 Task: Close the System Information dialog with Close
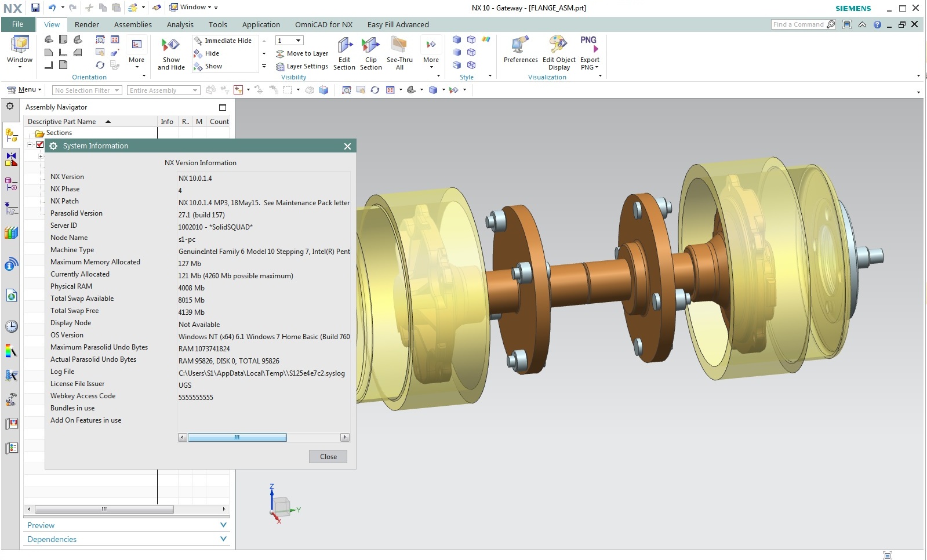[328, 457]
